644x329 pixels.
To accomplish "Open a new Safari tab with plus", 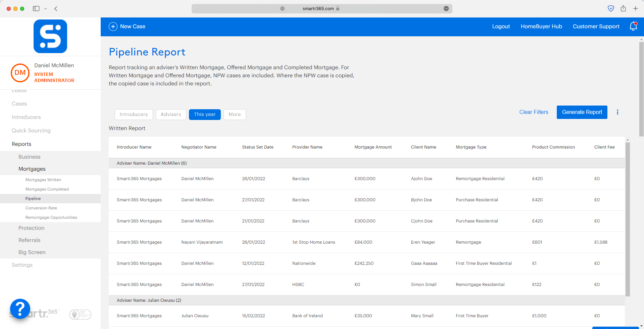I will pyautogui.click(x=635, y=9).
